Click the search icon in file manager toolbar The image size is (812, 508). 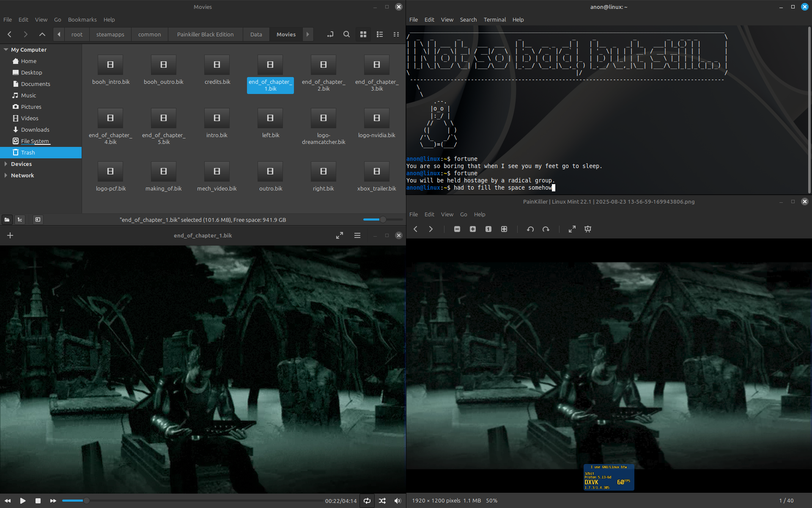[346, 34]
